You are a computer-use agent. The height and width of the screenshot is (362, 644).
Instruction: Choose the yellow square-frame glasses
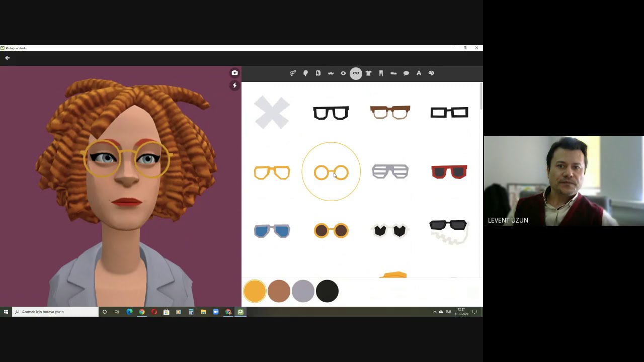272,172
